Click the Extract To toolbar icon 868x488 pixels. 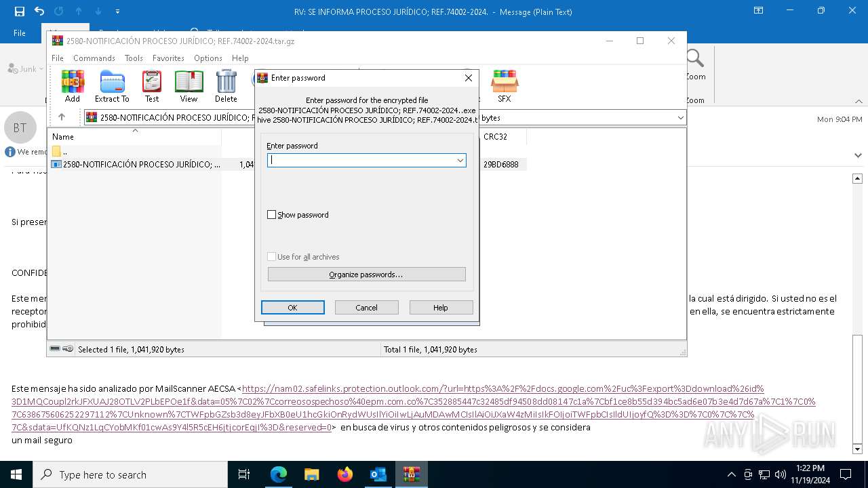[112, 86]
